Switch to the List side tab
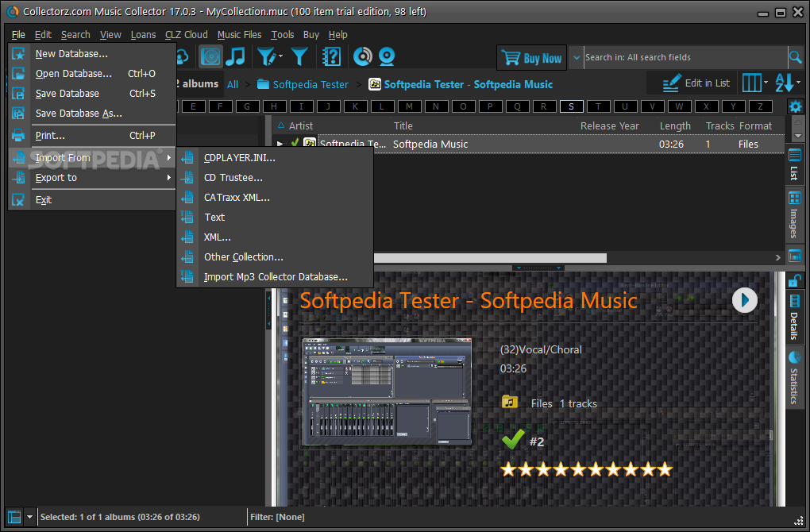810x532 pixels. (794, 165)
